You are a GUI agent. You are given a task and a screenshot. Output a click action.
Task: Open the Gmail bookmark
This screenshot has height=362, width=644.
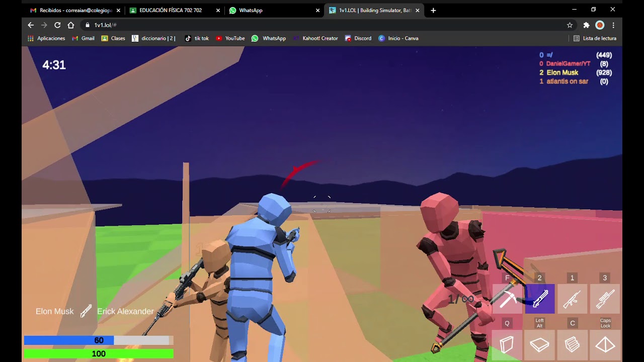tap(83, 38)
